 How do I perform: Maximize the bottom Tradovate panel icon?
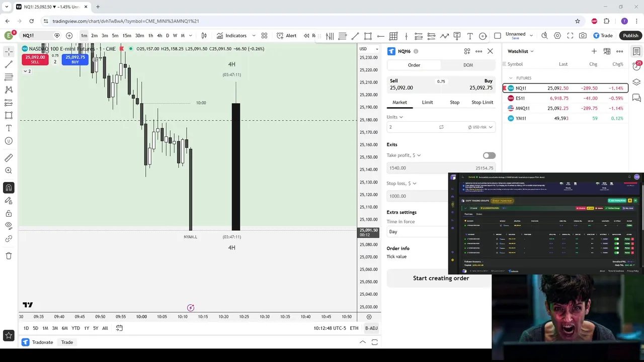click(x=375, y=342)
